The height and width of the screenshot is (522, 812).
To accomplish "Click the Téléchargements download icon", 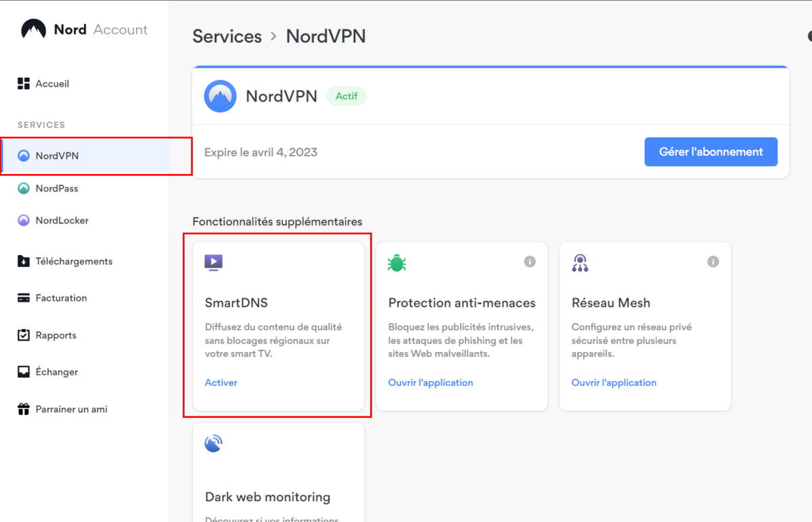I will pyautogui.click(x=24, y=261).
